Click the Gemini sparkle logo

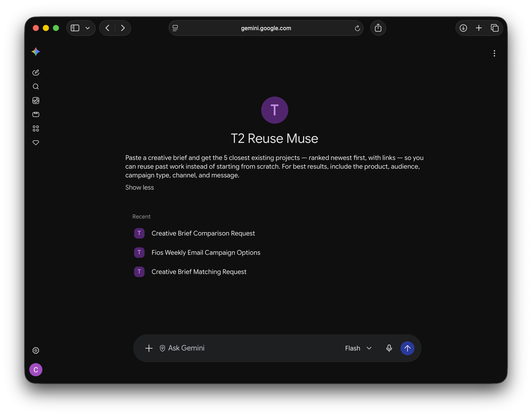tap(36, 52)
